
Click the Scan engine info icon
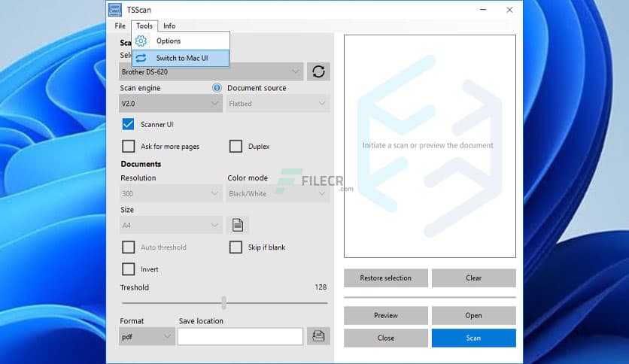click(217, 88)
